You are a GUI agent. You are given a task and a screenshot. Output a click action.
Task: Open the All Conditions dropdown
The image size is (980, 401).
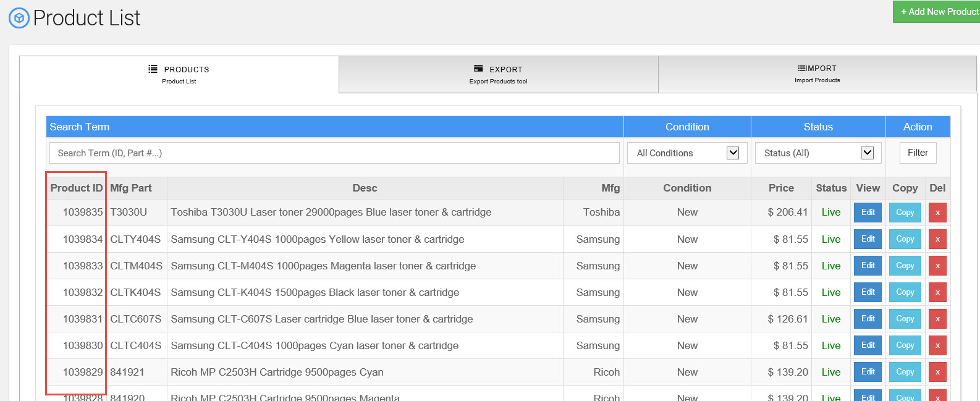[687, 153]
